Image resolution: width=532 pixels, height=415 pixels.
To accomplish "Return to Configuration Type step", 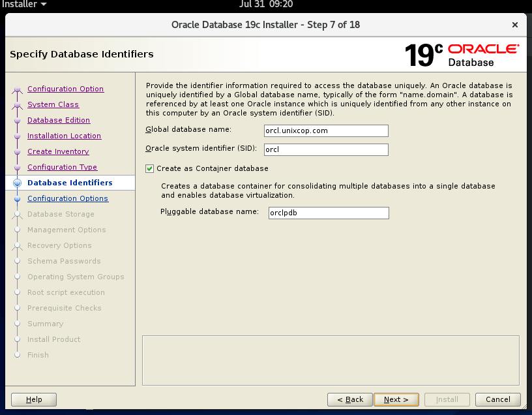I will click(x=62, y=167).
